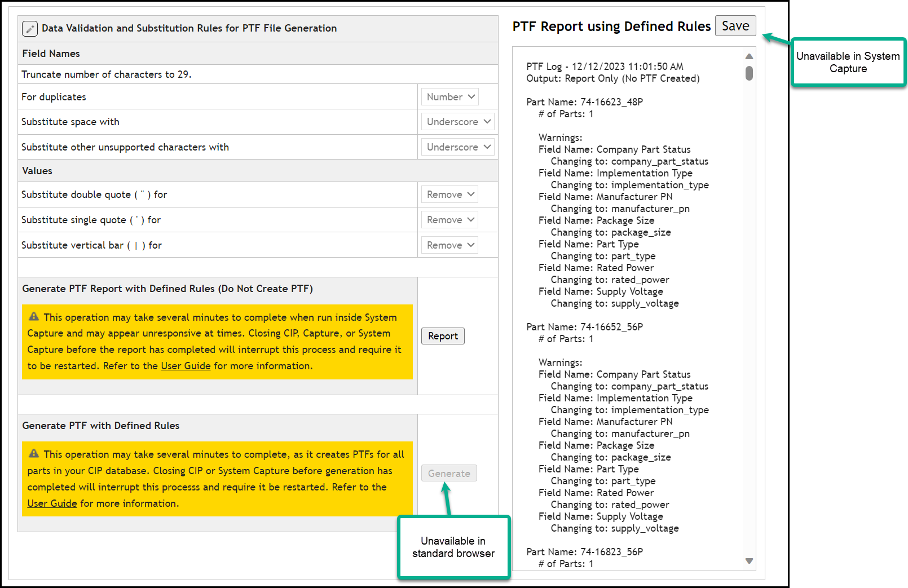Open the Substitute space with dropdown
The width and height of the screenshot is (908, 588).
tap(457, 121)
